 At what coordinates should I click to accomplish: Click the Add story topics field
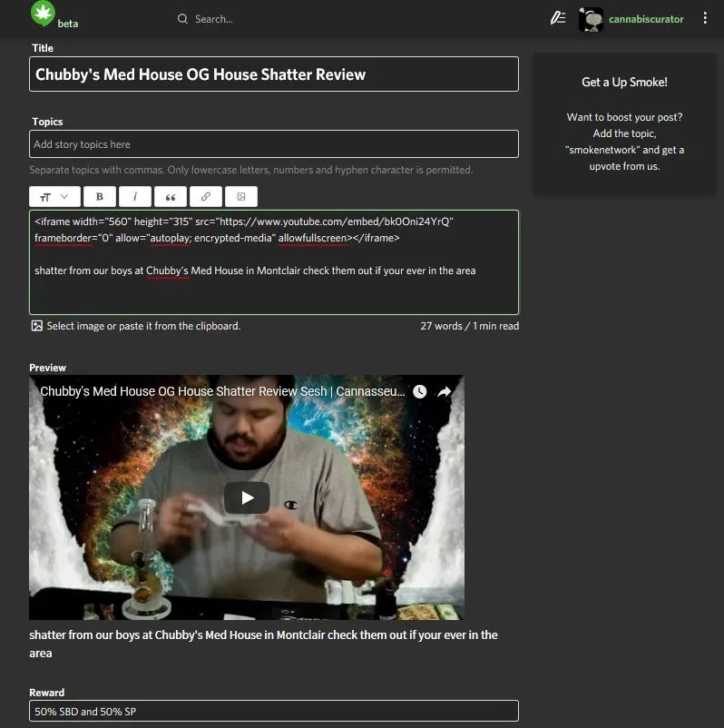coord(274,144)
